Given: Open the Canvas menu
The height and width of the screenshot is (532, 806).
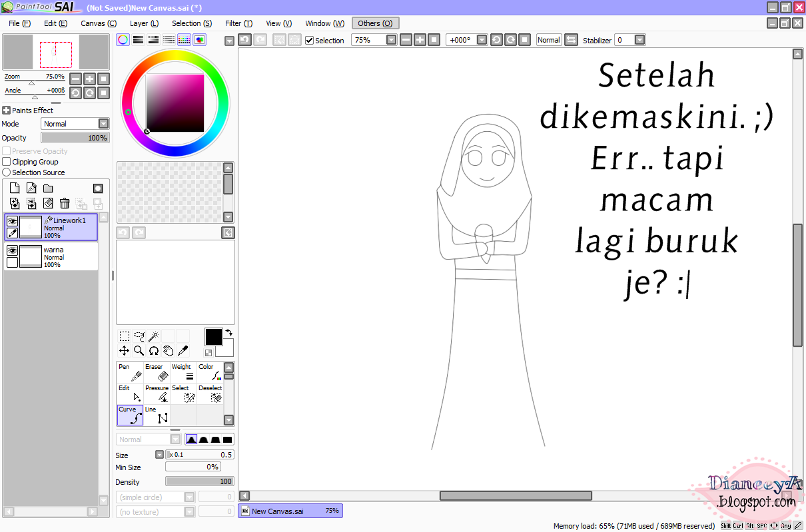Looking at the screenshot, I should [x=99, y=23].
